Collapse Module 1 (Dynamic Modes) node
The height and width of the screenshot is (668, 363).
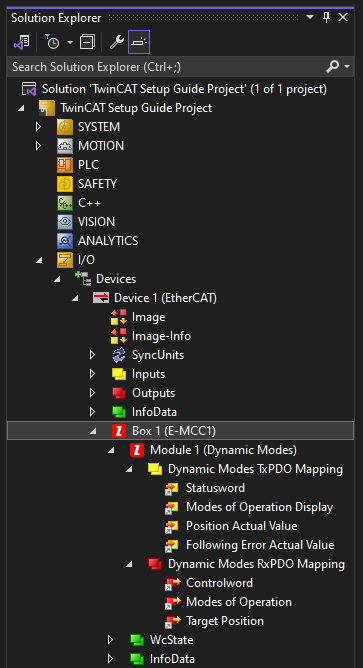click(110, 450)
